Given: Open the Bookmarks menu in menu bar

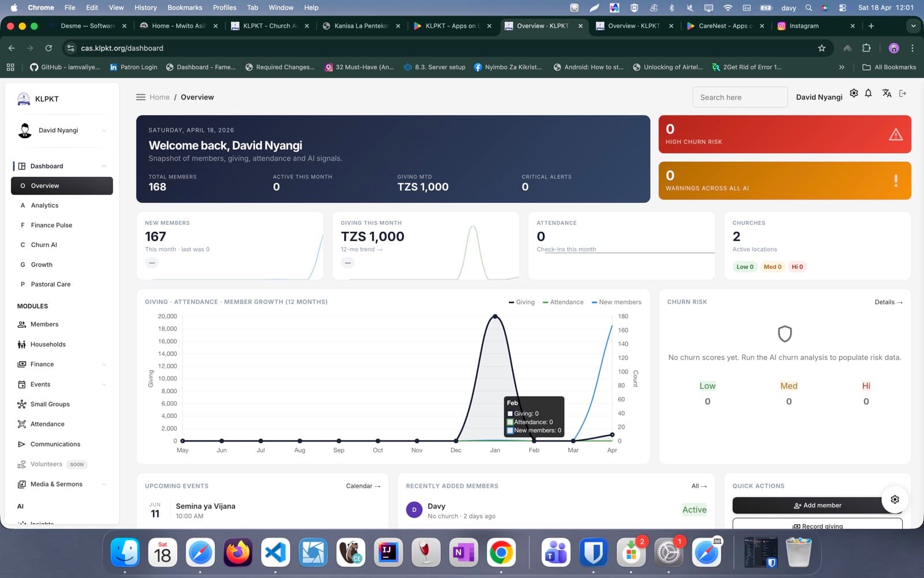Looking at the screenshot, I should coord(184,8).
